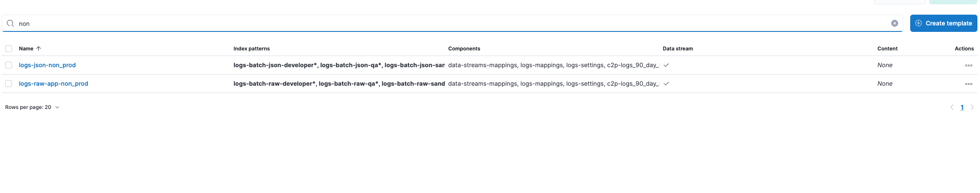This screenshot has width=980, height=193.
Task: Click the Data stream column header
Action: click(x=678, y=49)
